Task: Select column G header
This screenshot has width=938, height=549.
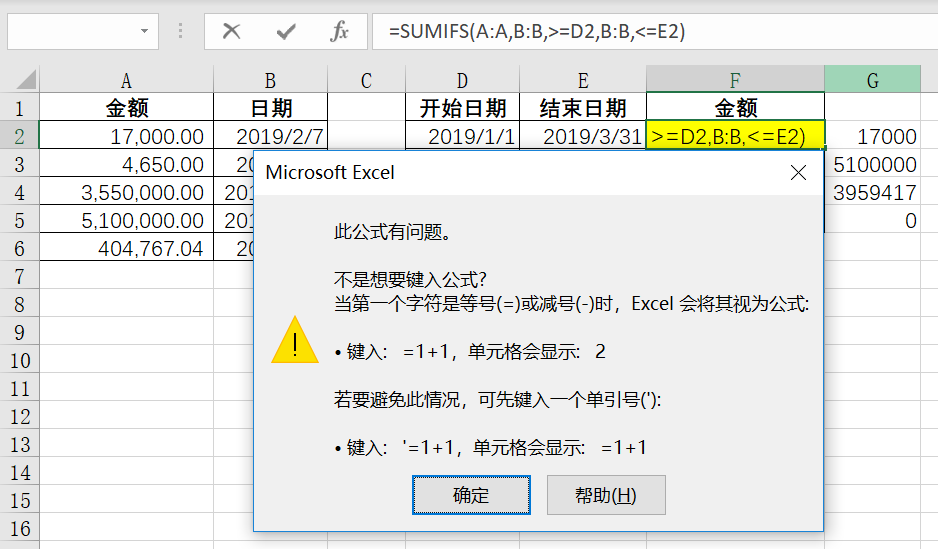Action: [x=872, y=80]
